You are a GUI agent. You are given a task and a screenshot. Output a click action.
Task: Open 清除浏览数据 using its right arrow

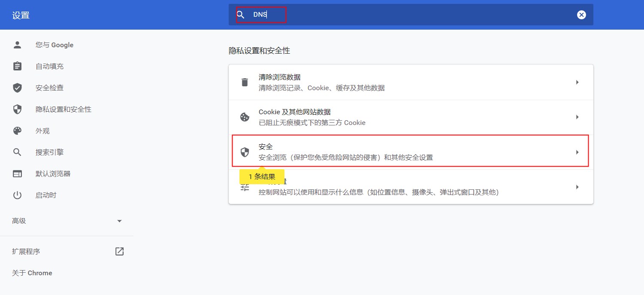point(577,82)
